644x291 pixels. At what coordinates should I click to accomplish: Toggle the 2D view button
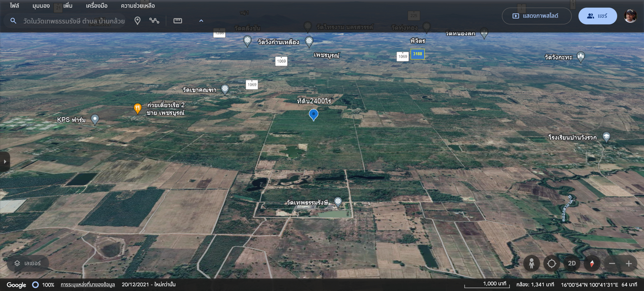click(x=572, y=264)
